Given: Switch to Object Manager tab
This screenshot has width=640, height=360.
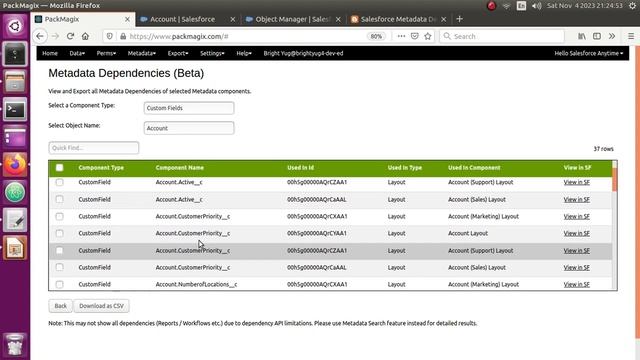Looking at the screenshot, I should click(x=292, y=19).
